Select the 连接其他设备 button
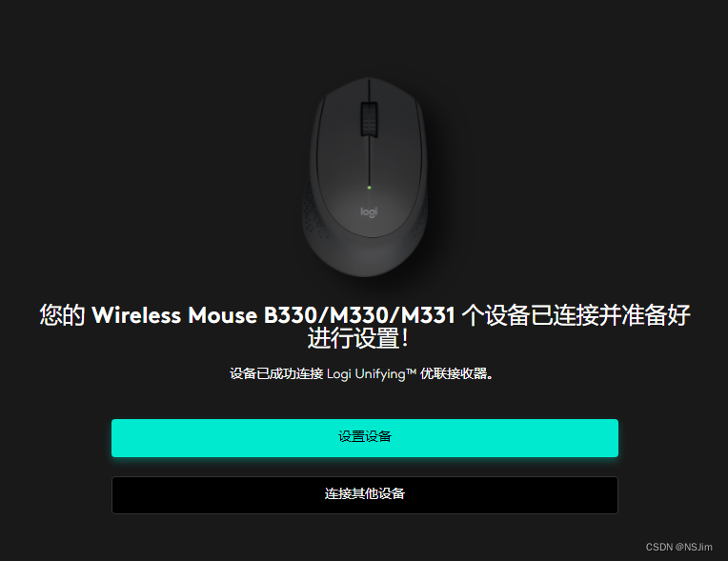The image size is (728, 561). [364, 494]
